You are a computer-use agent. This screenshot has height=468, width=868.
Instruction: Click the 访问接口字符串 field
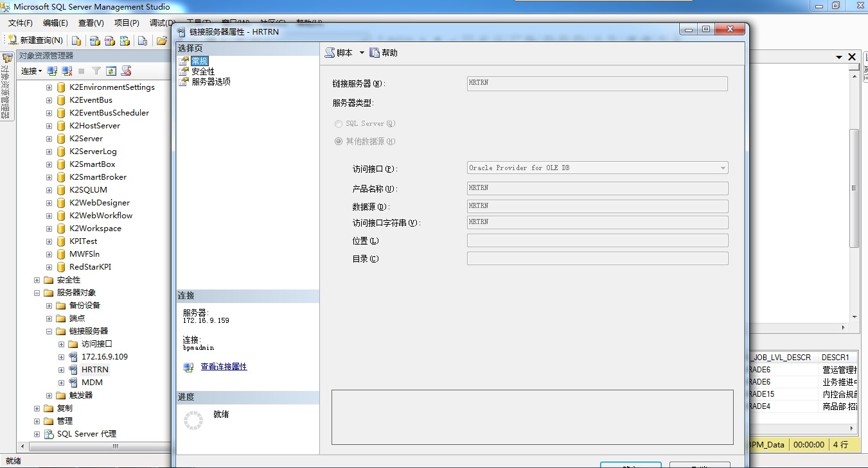pos(598,222)
